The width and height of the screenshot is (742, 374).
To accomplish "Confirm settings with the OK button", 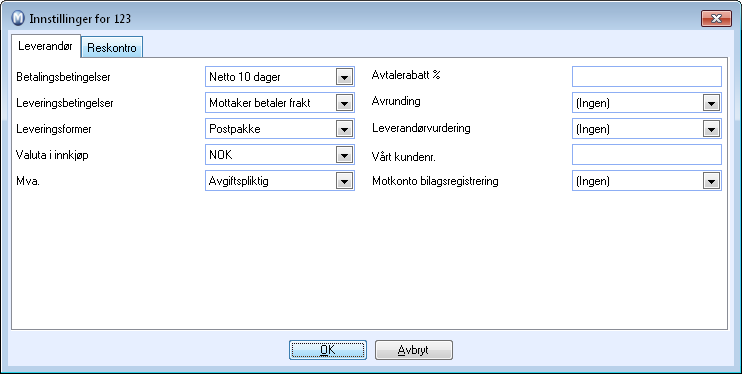I will pyautogui.click(x=328, y=350).
